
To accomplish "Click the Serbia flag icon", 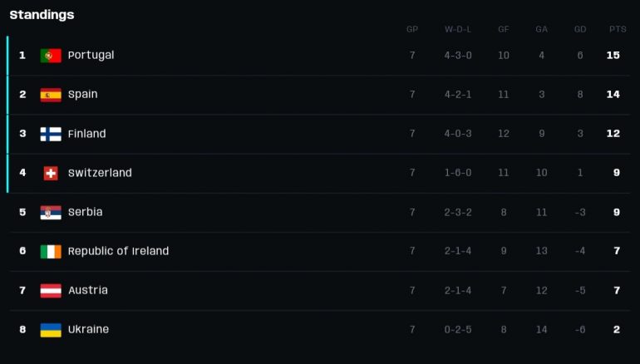I will point(51,212).
